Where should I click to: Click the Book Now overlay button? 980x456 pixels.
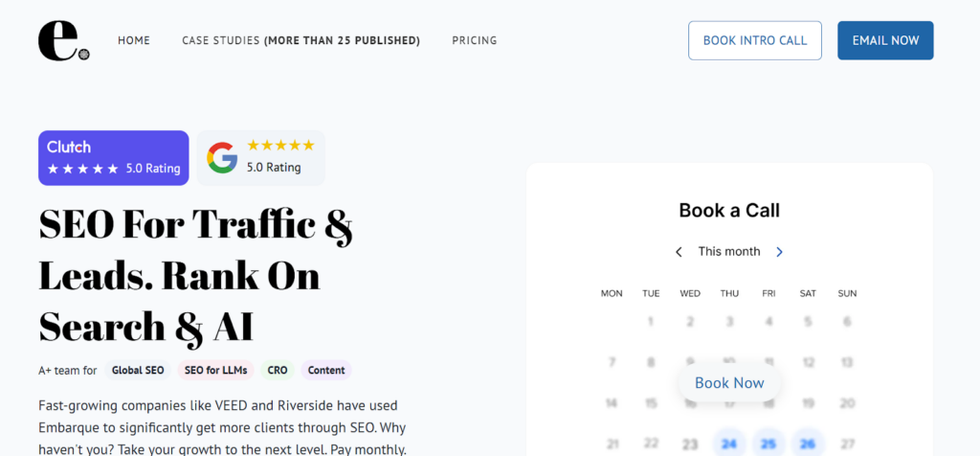click(x=729, y=383)
